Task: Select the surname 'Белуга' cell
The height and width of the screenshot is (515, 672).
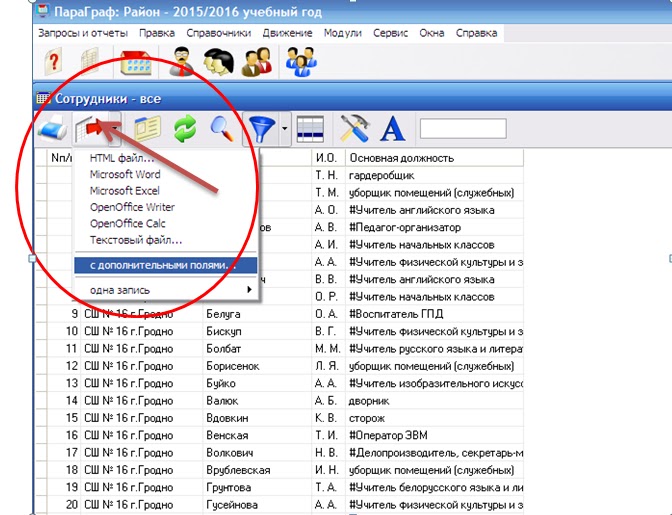Action: [257, 314]
